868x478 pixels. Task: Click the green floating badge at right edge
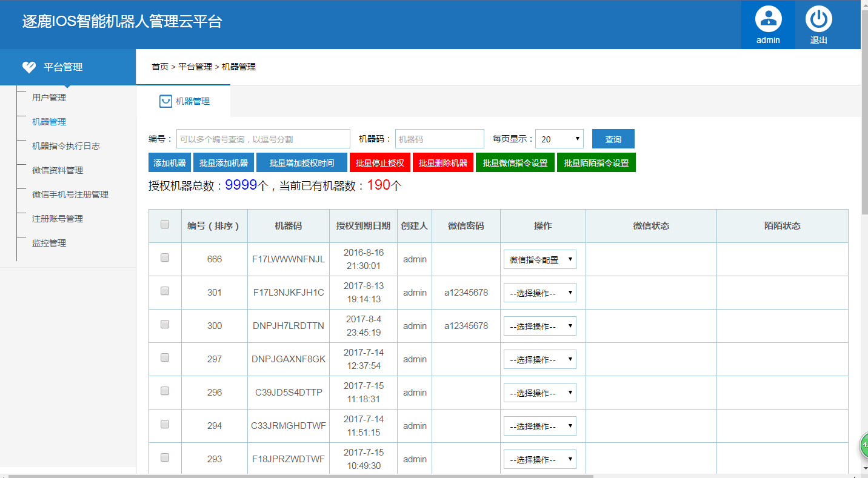pos(864,445)
